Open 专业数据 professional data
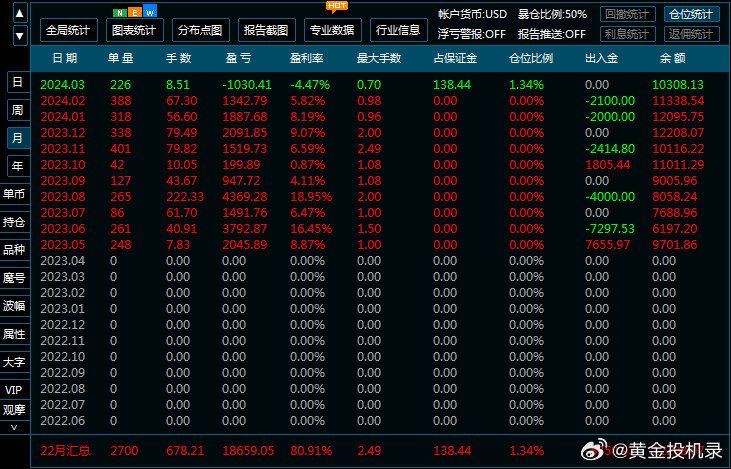Viewport: 731px width, 469px height. pyautogui.click(x=332, y=29)
